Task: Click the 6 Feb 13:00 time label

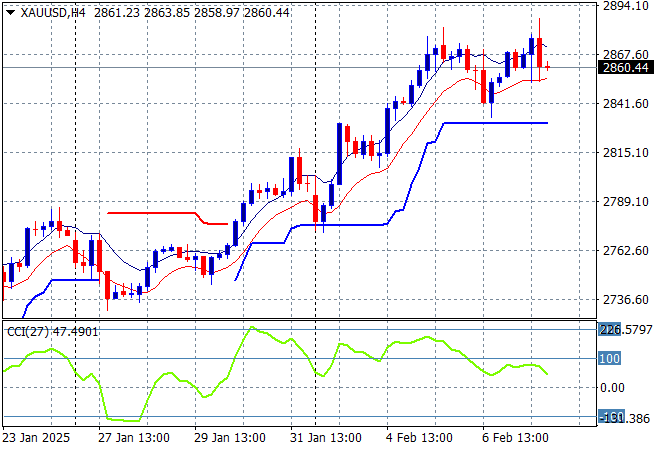Action: coord(515,438)
